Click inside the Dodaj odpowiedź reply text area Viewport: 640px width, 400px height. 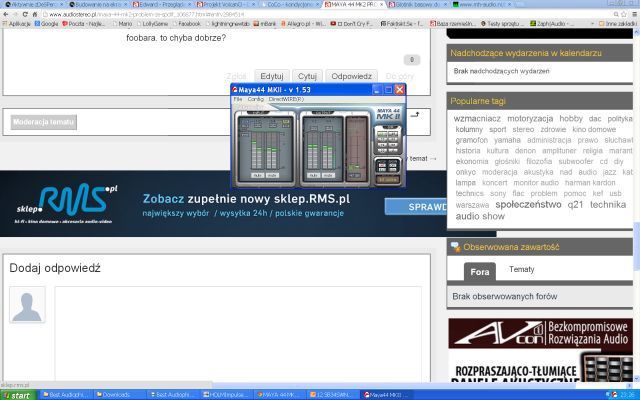(x=238, y=334)
